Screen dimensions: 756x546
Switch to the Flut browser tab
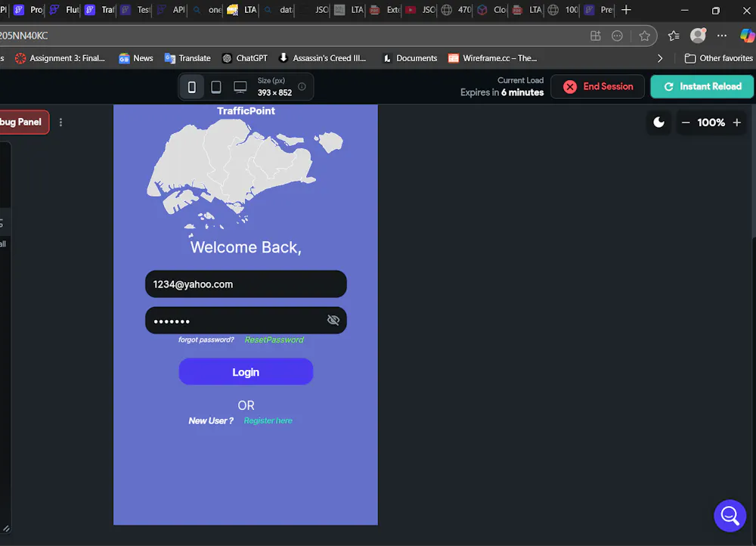coord(64,10)
